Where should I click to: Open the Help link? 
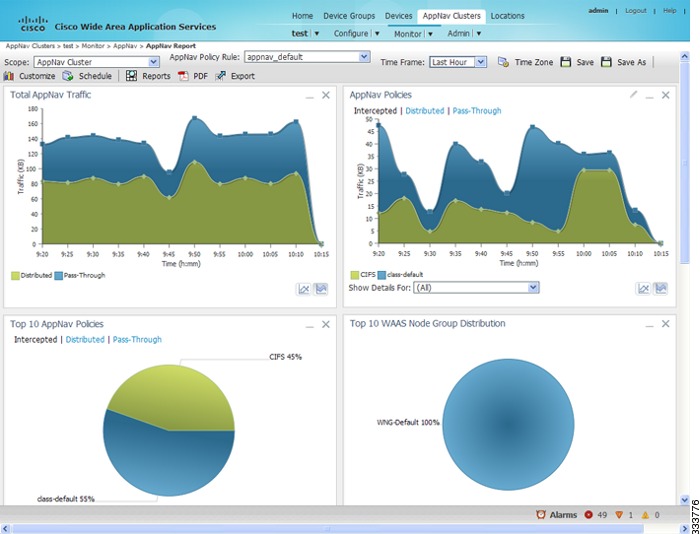(670, 11)
